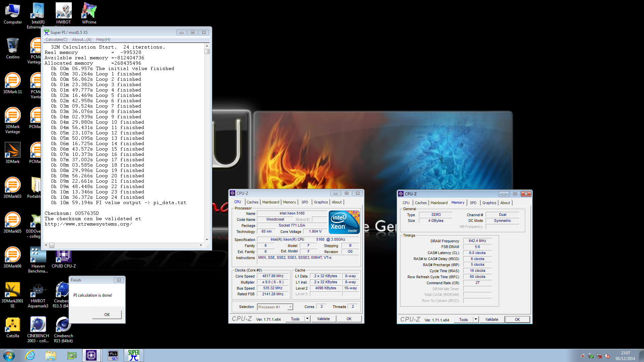
Task: Open the Computer desktop icon
Action: [x=12, y=14]
